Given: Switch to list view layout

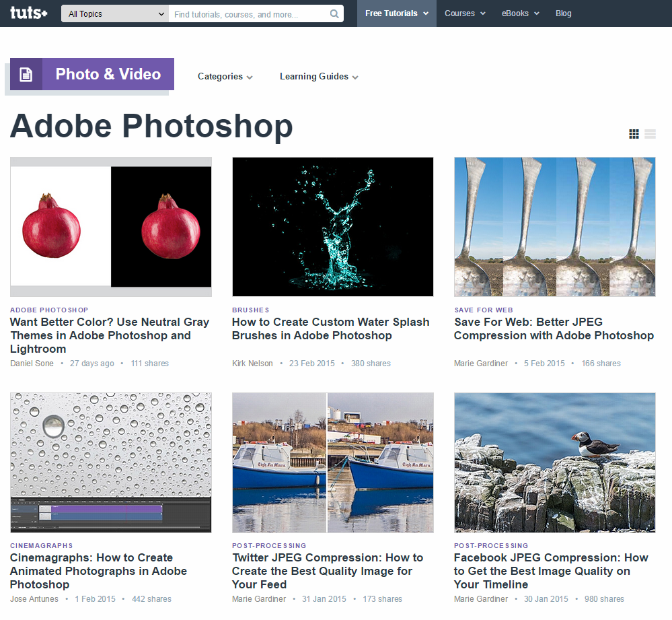Looking at the screenshot, I should click(650, 134).
